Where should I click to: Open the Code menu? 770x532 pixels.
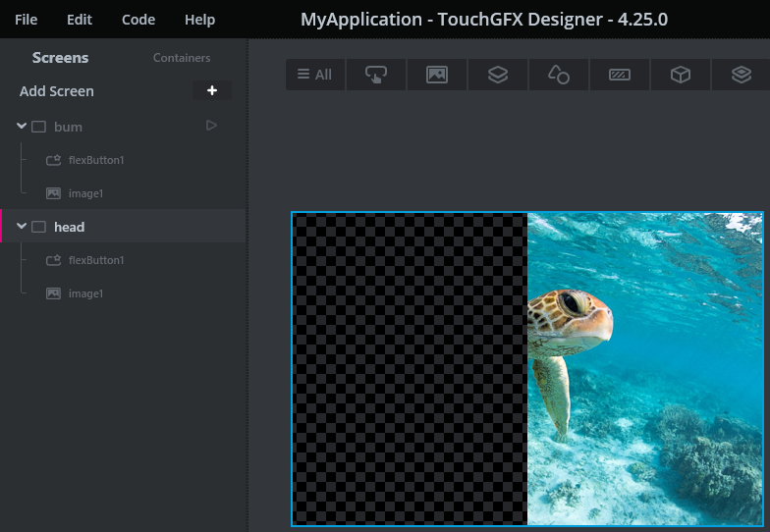[x=138, y=20]
